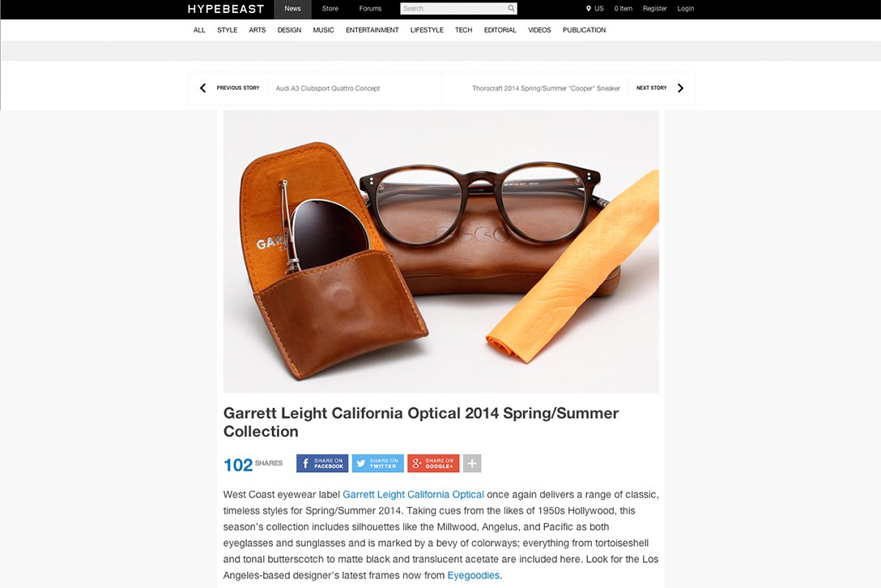Share article on Twitter
881x588 pixels.
point(377,463)
